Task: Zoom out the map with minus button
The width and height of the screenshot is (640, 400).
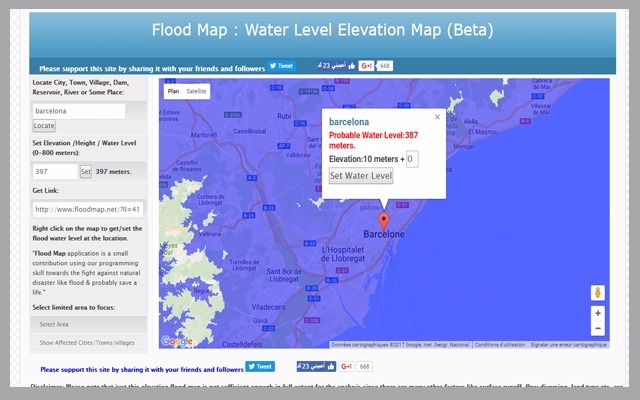Action: coord(598,329)
